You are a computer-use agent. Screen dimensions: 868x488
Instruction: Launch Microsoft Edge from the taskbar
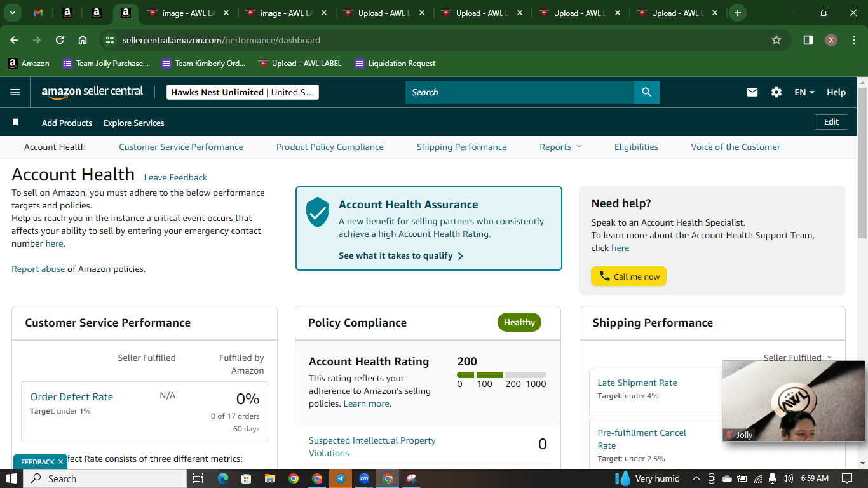222,478
